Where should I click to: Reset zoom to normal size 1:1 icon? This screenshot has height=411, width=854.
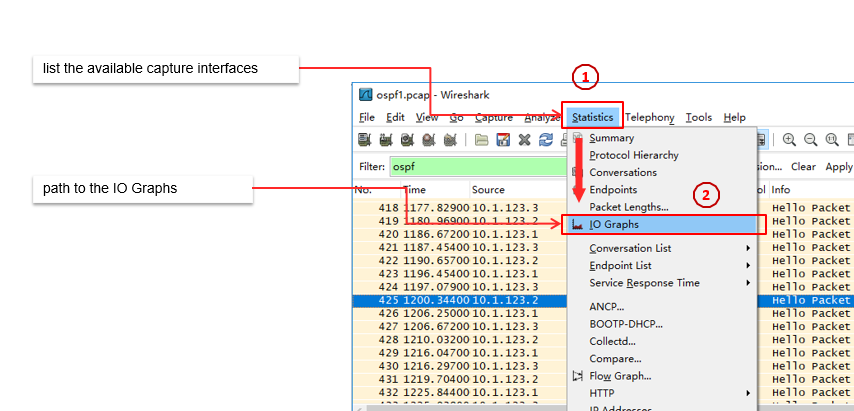tap(832, 140)
